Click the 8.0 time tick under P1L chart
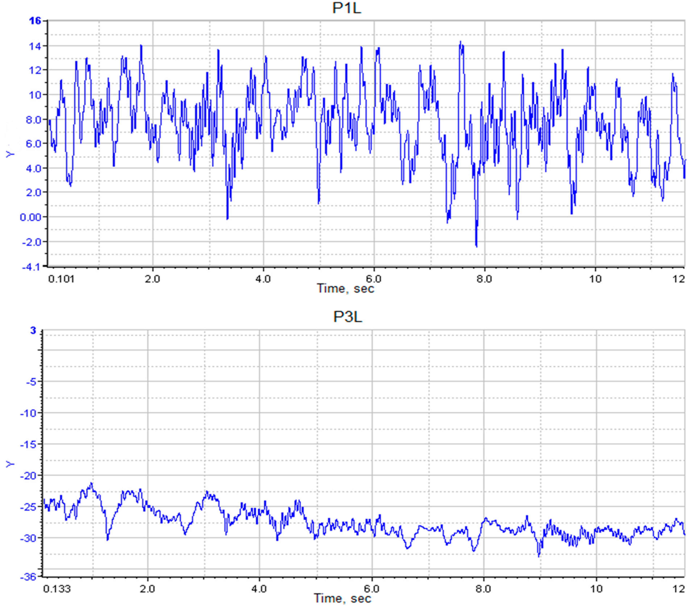This screenshot has width=694, height=616. pyautogui.click(x=484, y=279)
